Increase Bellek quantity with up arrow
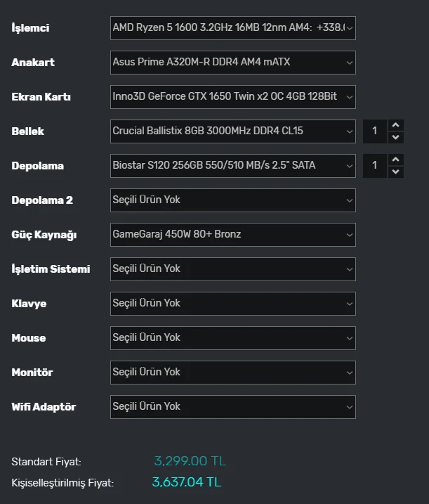 point(396,125)
